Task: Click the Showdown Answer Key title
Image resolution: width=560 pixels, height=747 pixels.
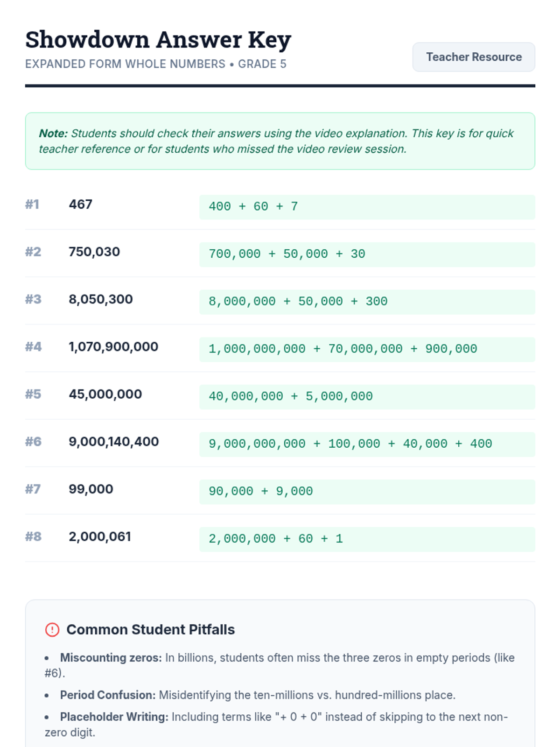Action: pos(158,40)
